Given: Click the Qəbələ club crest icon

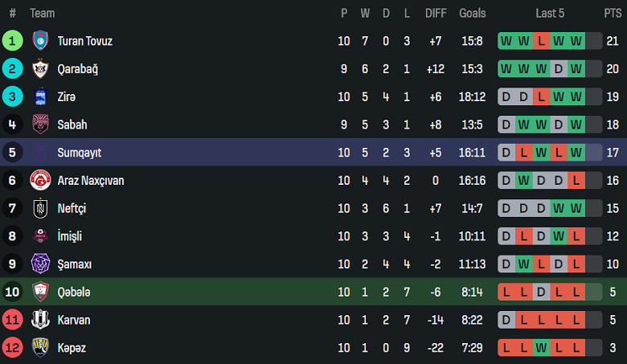Looking at the screenshot, I should [40, 292].
